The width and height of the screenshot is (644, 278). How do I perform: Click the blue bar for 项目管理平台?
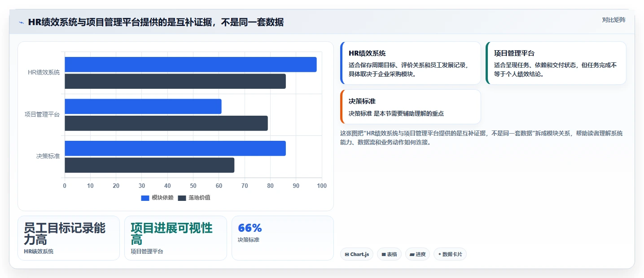click(143, 106)
